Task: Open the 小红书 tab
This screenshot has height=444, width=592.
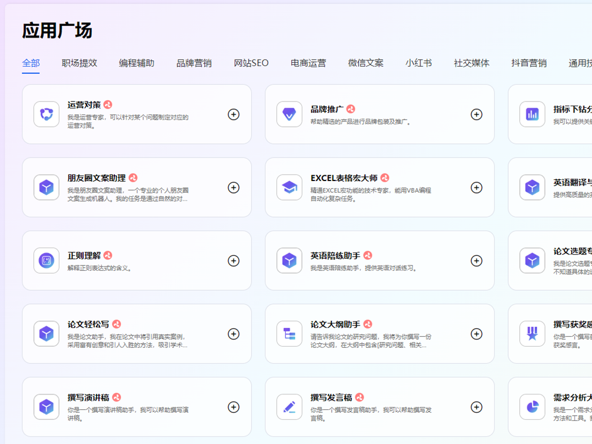Action: tap(419, 63)
